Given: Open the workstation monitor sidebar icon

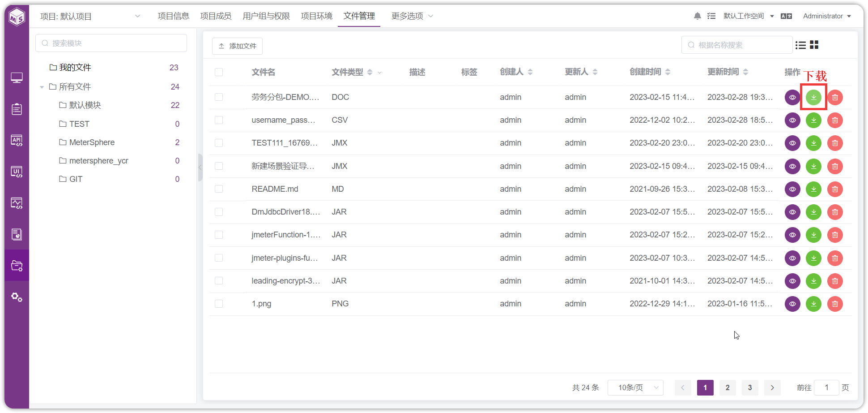Looking at the screenshot, I should (17, 78).
